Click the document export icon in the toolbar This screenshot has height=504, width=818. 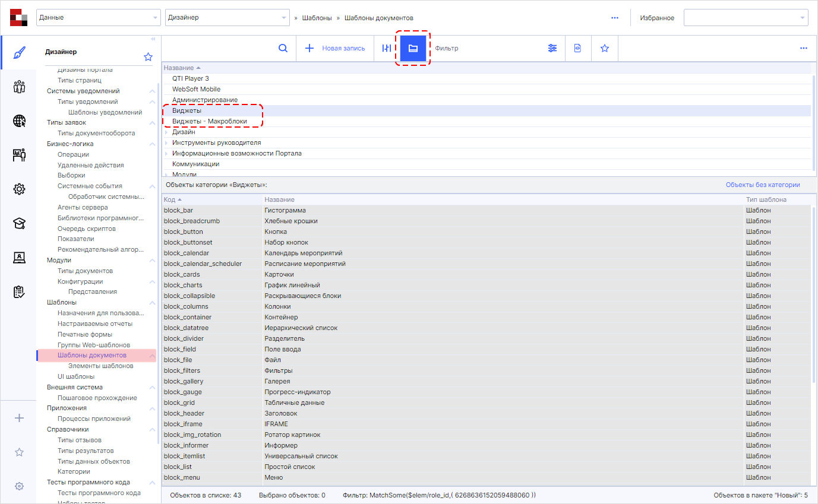577,48
